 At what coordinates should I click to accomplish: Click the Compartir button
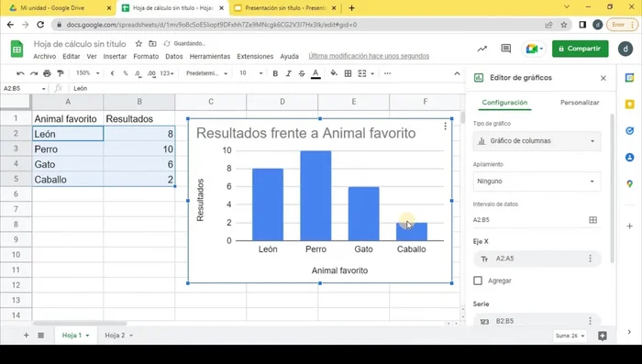pyautogui.click(x=580, y=49)
